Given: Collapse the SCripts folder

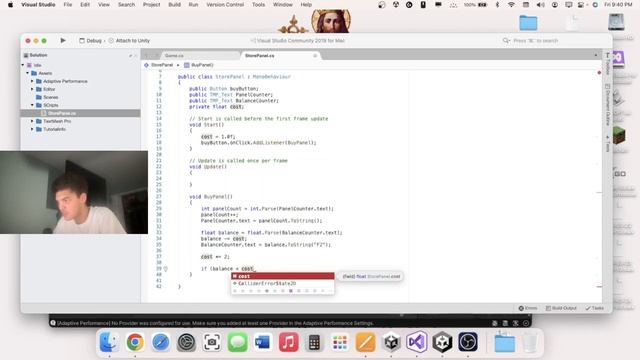Looking at the screenshot, I should pos(32,105).
